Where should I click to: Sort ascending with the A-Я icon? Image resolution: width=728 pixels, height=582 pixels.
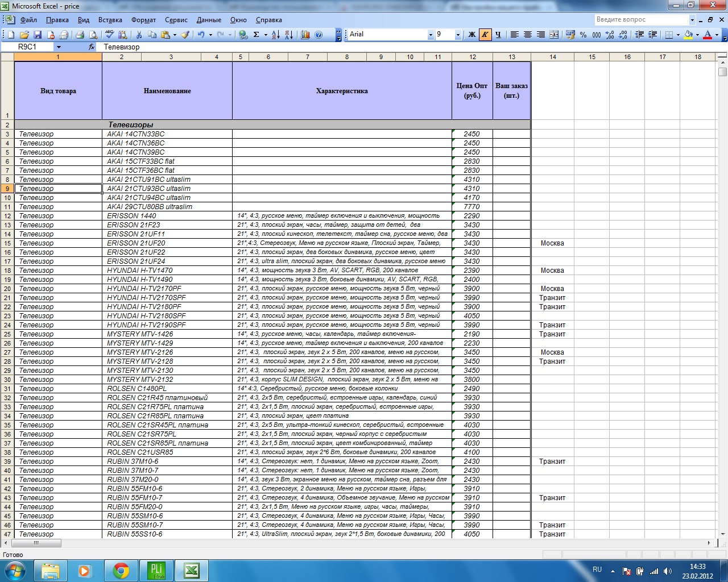point(276,35)
